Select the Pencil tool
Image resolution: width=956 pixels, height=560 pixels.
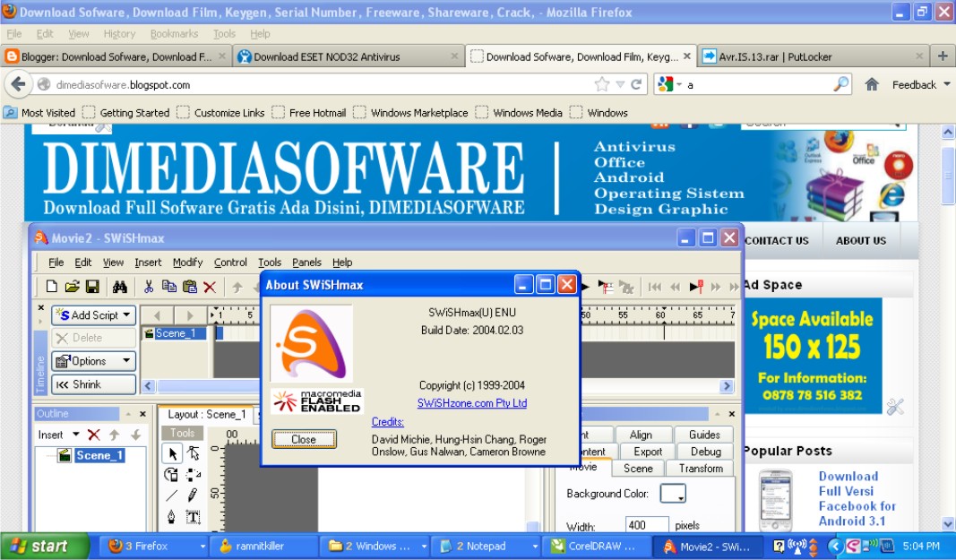coord(194,496)
